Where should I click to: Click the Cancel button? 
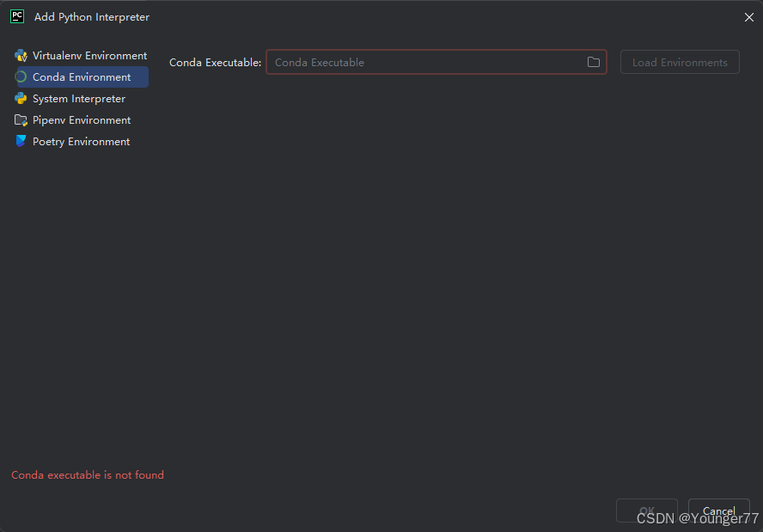pos(719,511)
